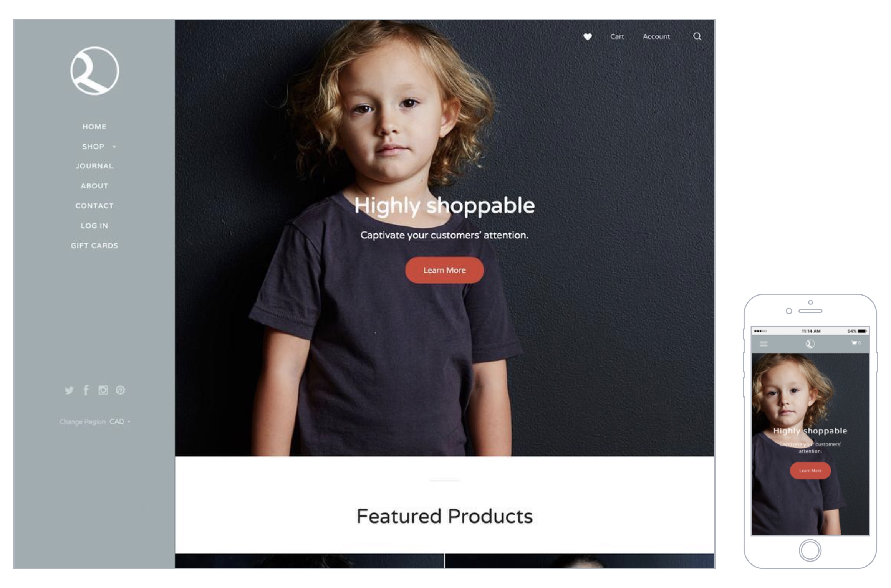891x588 pixels.
Task: Open search with the magnifier icon
Action: (697, 36)
